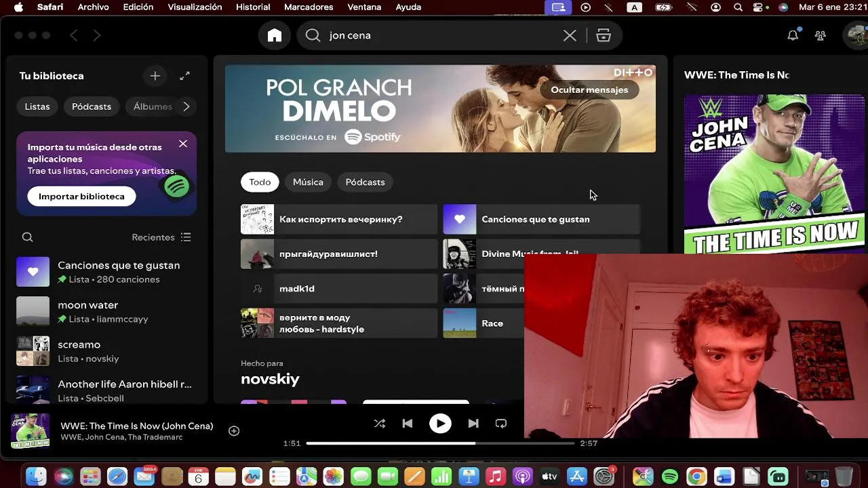
Task: Open Finder from the Dock
Action: 36,476
